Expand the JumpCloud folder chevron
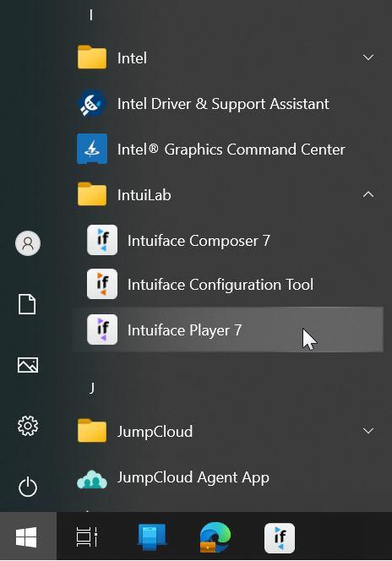This screenshot has width=392, height=561. point(368,431)
